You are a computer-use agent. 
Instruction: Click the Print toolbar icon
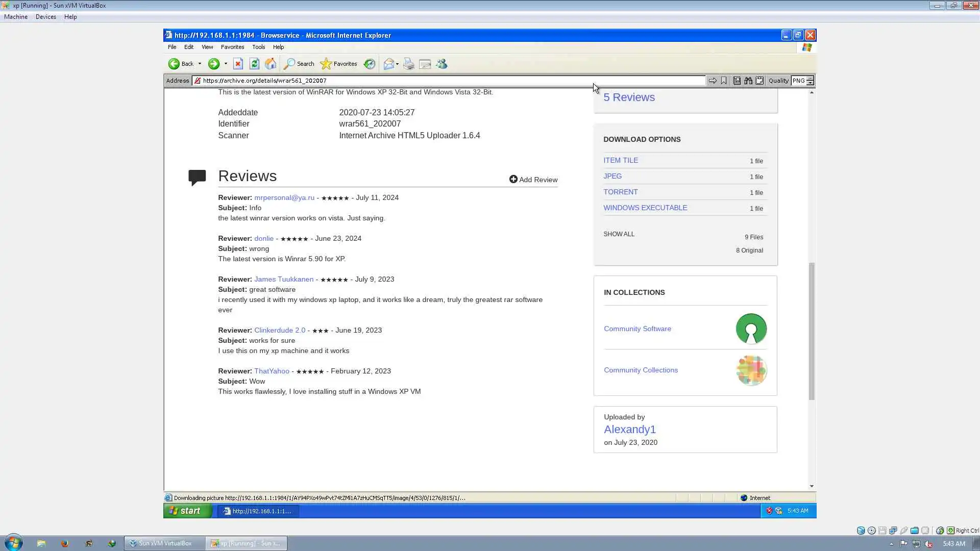[408, 64]
